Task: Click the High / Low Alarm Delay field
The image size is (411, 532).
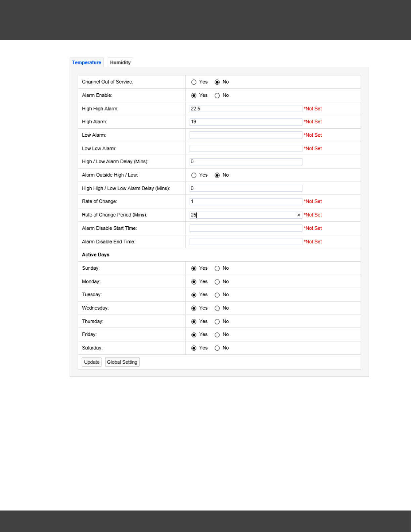Action: (x=245, y=162)
